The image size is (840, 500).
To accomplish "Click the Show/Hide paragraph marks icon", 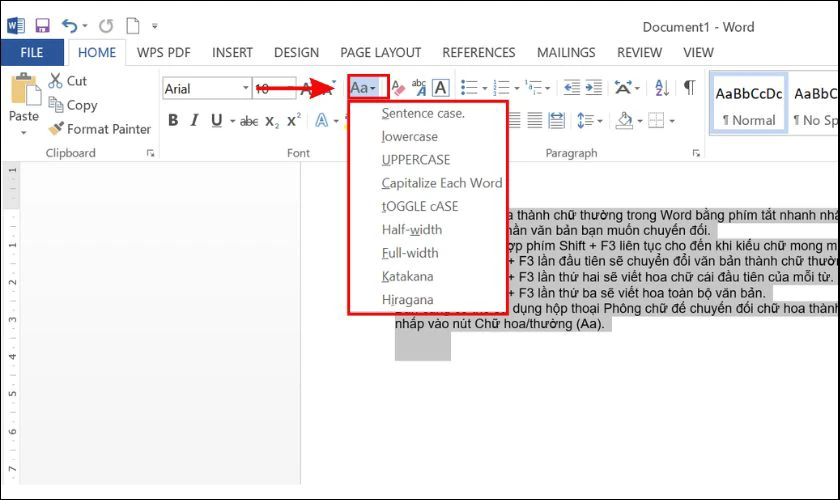I will (x=689, y=88).
